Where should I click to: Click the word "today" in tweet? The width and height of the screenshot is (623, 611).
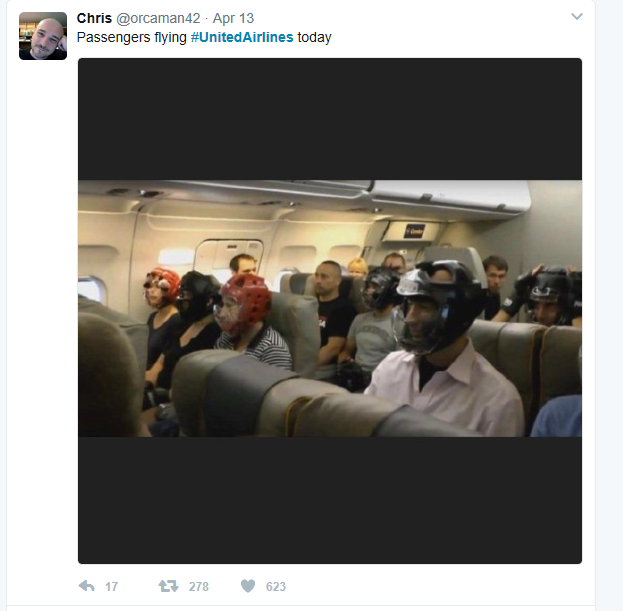tap(314, 37)
